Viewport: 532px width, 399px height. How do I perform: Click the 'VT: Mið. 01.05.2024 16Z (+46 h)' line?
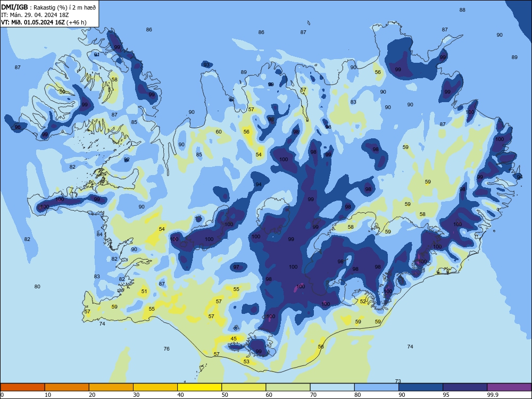(x=44, y=22)
